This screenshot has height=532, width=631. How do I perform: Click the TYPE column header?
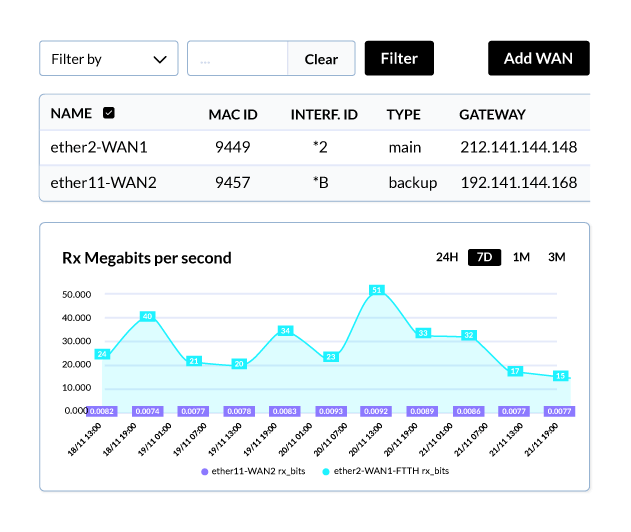point(404,115)
